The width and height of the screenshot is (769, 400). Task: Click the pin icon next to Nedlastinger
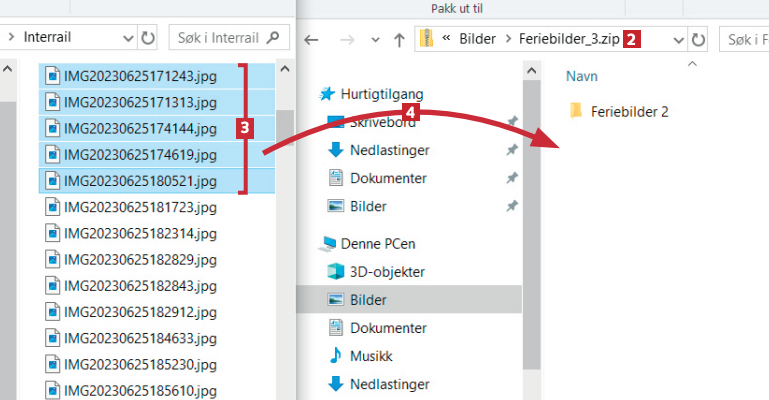tap(512, 150)
